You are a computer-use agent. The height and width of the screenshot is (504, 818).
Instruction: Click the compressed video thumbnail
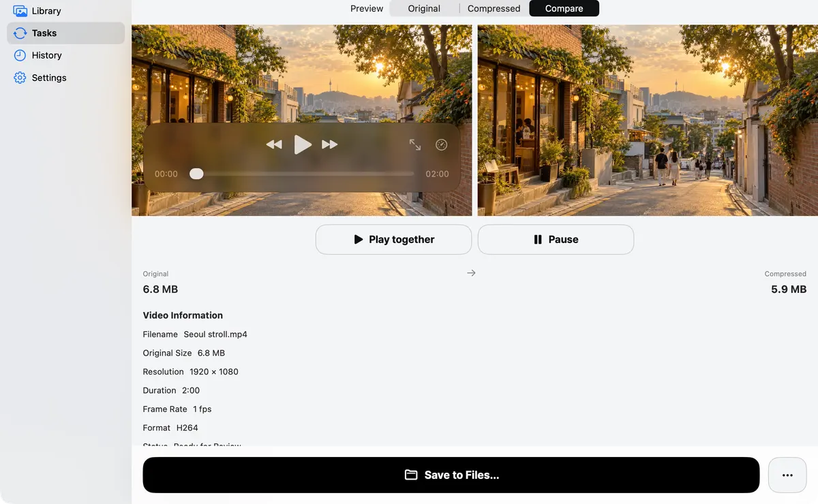pos(648,121)
